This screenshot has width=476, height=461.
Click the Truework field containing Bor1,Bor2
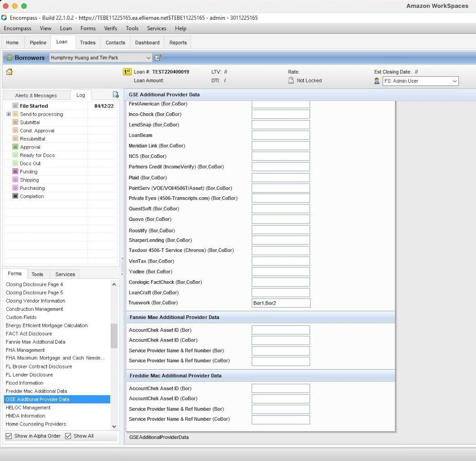click(x=281, y=303)
